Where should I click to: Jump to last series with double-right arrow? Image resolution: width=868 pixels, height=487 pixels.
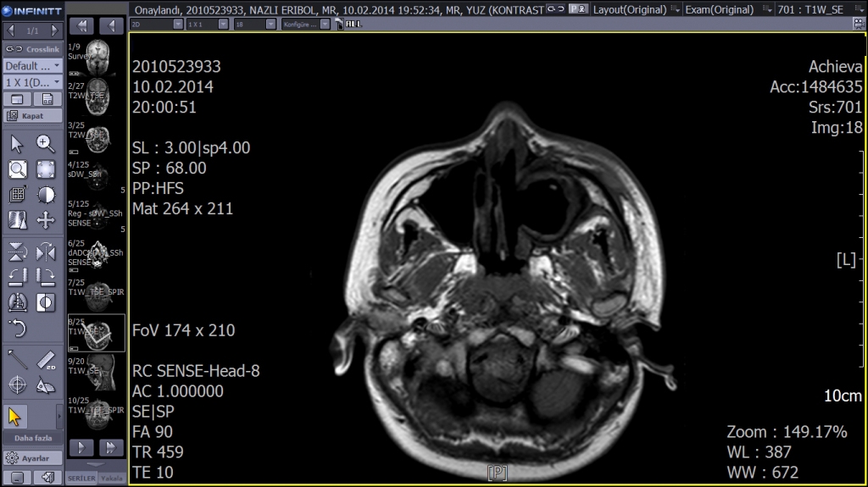tap(111, 447)
